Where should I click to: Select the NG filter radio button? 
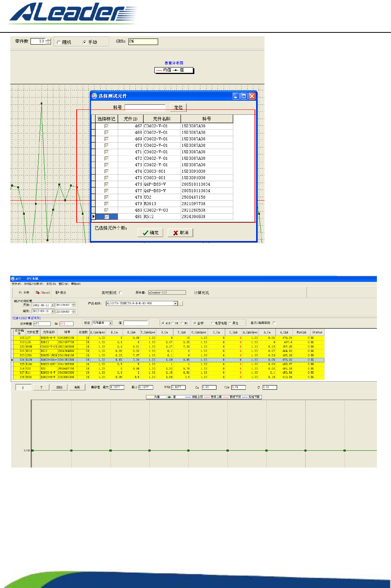pos(182,323)
